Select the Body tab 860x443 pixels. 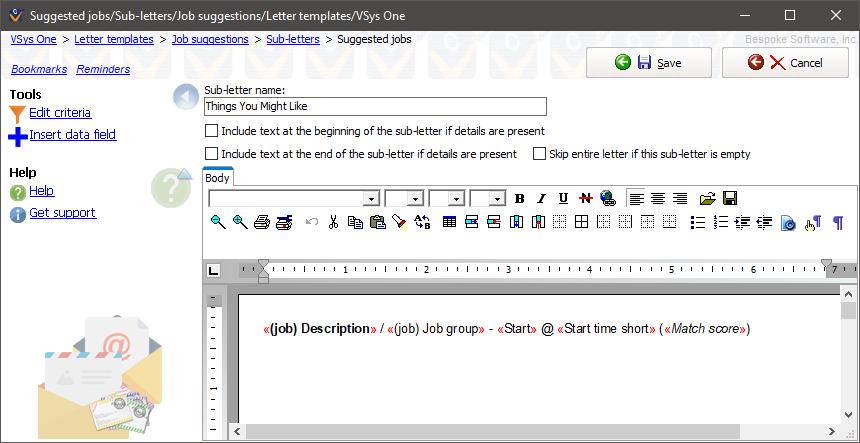[x=217, y=178]
